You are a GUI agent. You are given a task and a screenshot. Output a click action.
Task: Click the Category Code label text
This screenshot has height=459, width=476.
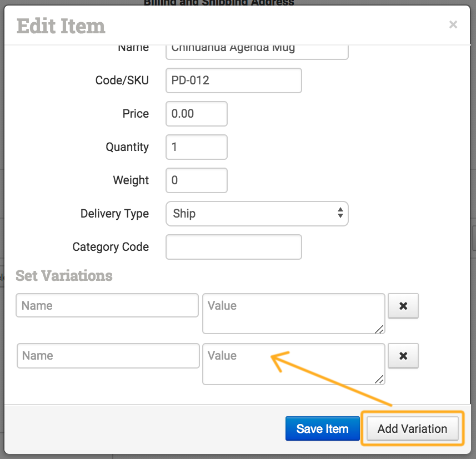click(x=111, y=247)
